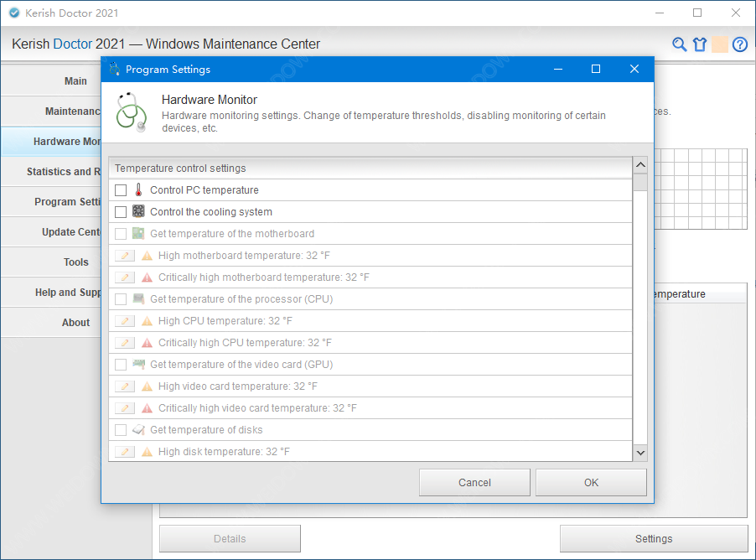Click Critically high video card temperature text
The height and width of the screenshot is (560, 756).
pyautogui.click(x=257, y=408)
